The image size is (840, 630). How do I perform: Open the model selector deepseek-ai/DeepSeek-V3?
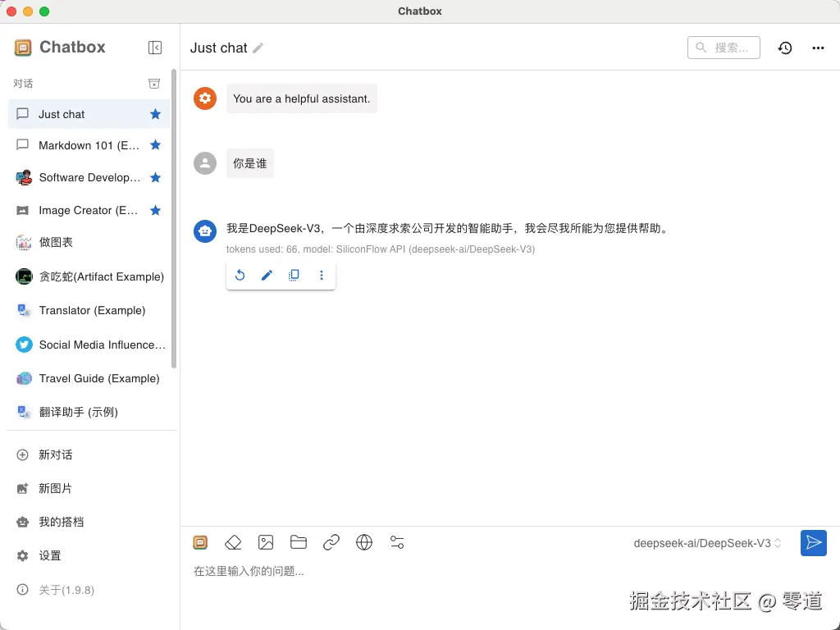[x=707, y=543]
